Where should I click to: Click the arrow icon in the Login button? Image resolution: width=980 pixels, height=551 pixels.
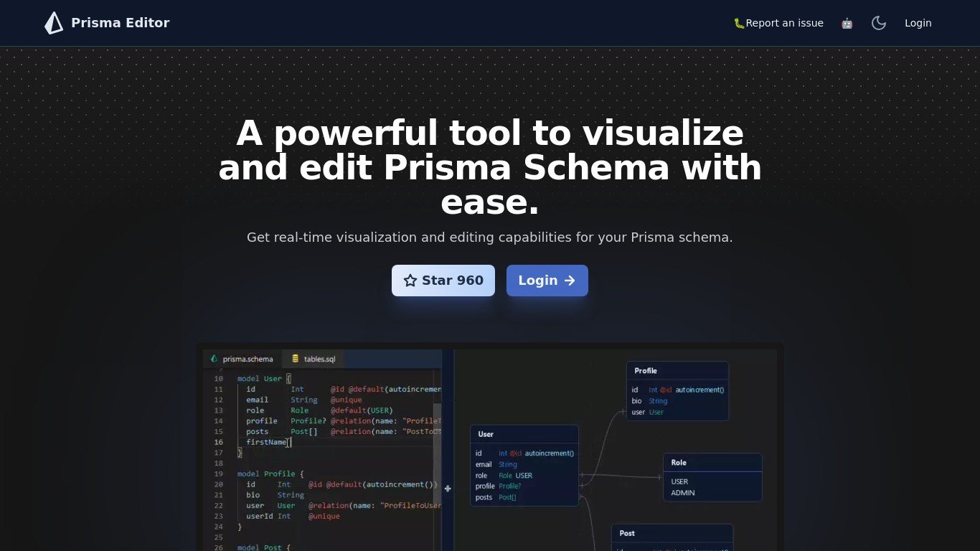(570, 281)
